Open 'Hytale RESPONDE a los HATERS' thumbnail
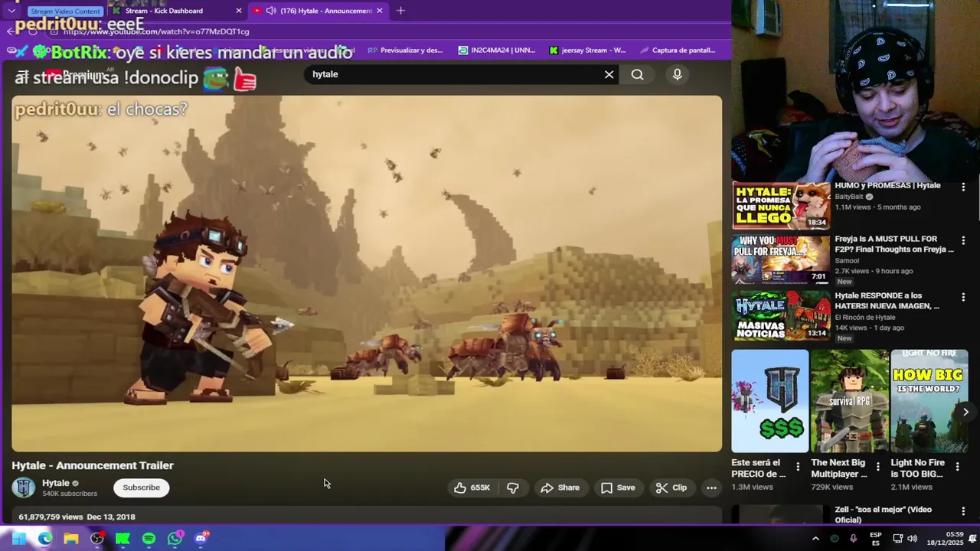The height and width of the screenshot is (551, 980). point(781,315)
